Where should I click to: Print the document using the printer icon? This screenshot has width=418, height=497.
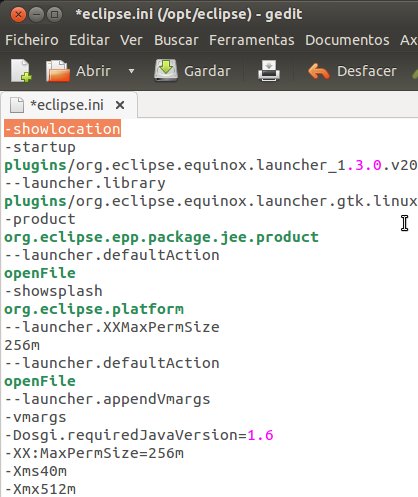click(x=269, y=71)
